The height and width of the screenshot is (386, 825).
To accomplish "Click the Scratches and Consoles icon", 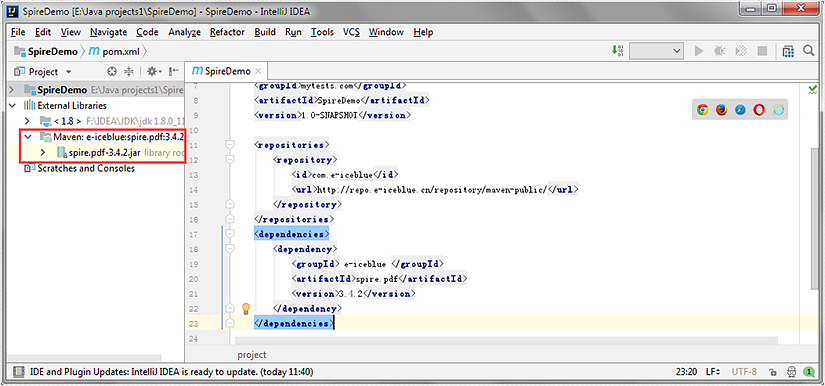I will [29, 168].
